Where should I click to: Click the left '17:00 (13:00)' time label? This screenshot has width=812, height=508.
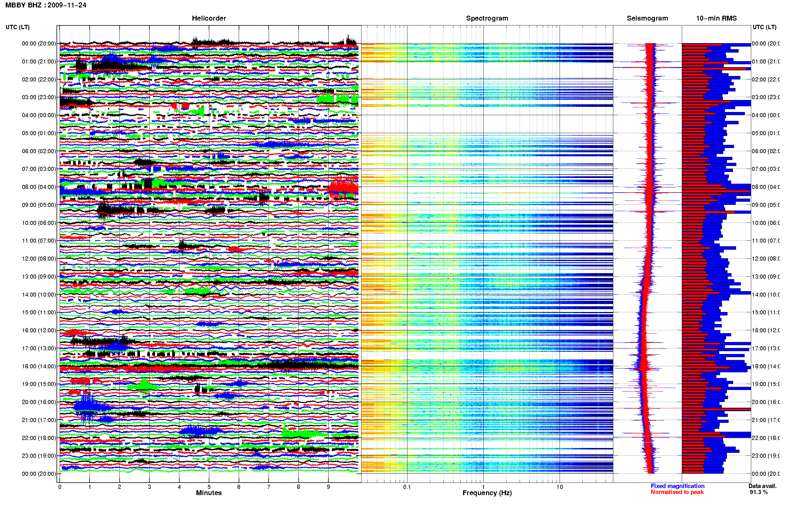pyautogui.click(x=39, y=348)
